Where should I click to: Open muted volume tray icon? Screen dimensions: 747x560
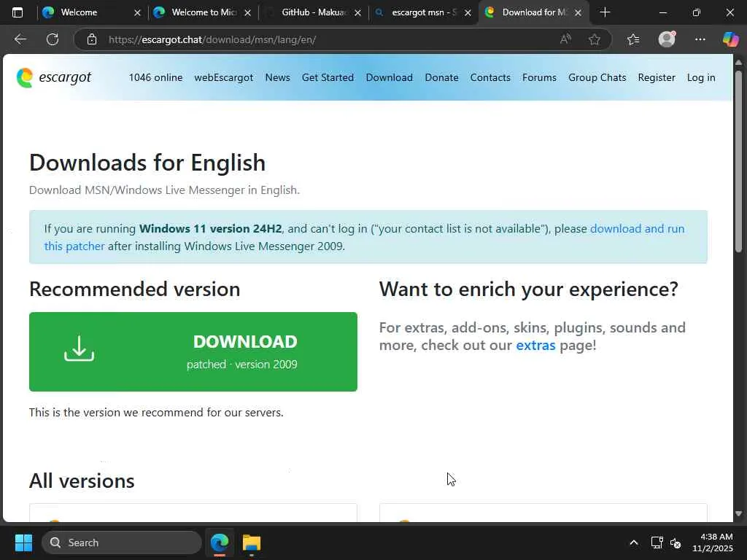676,542
